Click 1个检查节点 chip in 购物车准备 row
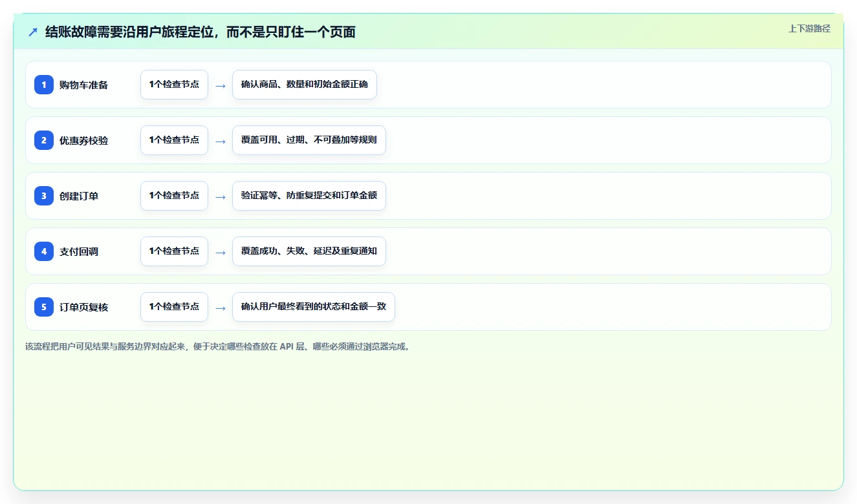 (174, 85)
